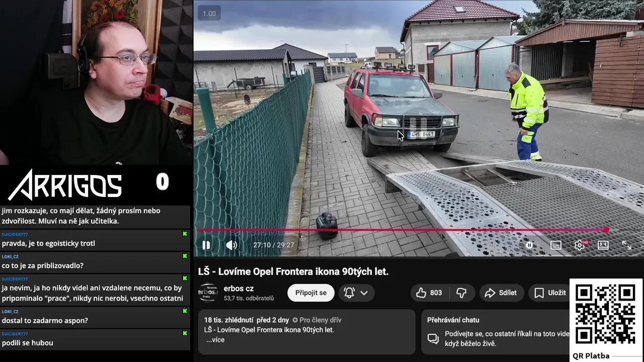Click the progress bar scrubber handle

606,230
